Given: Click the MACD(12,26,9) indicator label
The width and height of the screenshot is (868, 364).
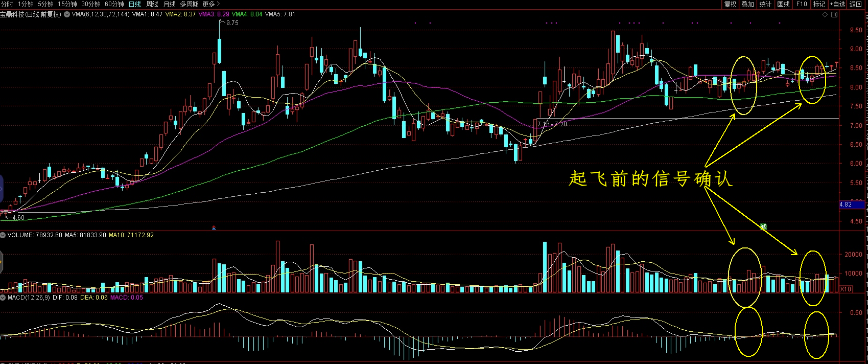Looking at the screenshot, I should [29, 298].
